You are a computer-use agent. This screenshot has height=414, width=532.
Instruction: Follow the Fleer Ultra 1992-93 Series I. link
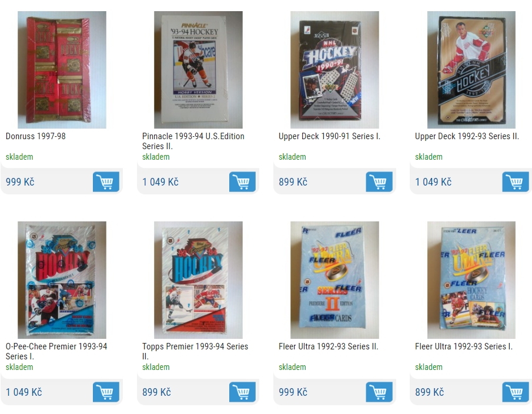(x=464, y=346)
